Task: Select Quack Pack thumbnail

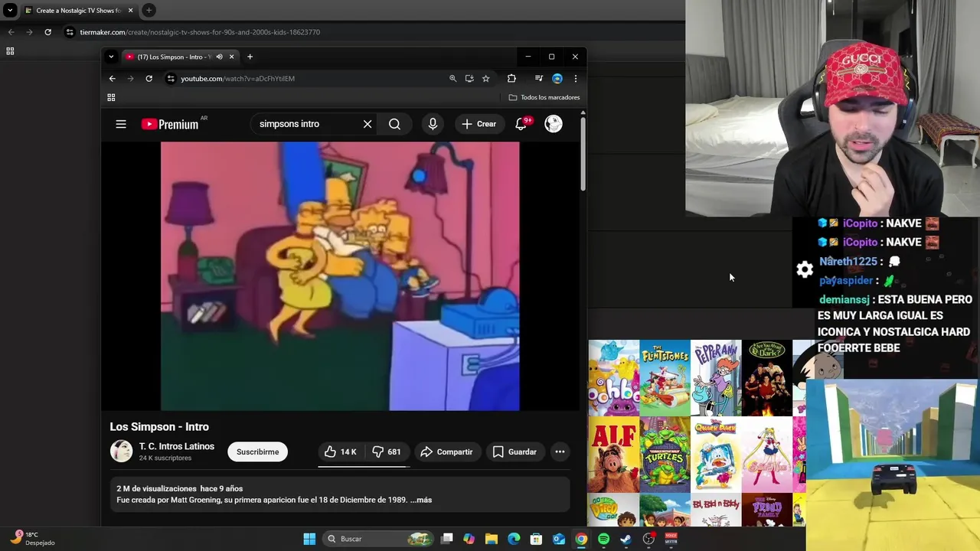Action: [716, 455]
